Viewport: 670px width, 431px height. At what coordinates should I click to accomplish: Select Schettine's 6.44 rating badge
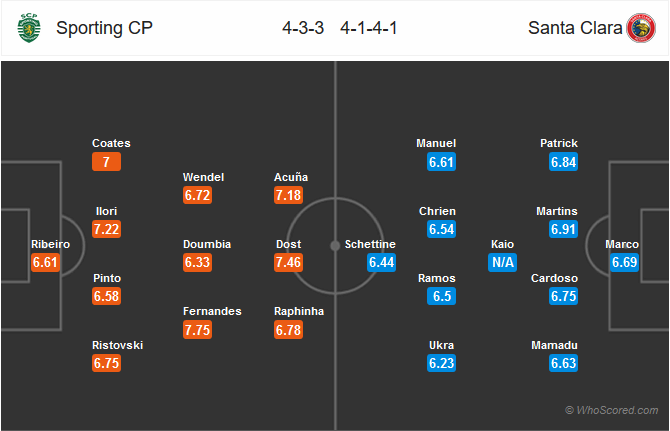tap(382, 262)
